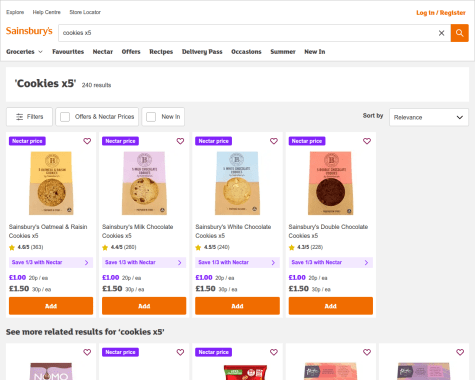Open the Filters sliders button
Screen dimensions: 475x380
[29, 117]
